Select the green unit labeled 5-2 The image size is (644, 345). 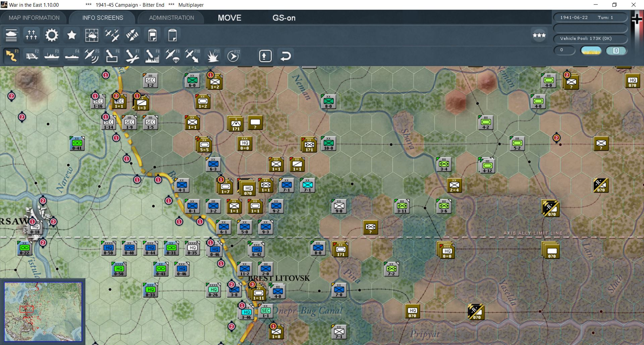[x=517, y=143]
